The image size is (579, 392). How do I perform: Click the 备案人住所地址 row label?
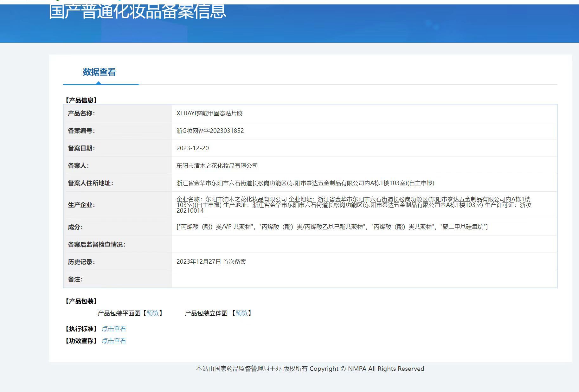click(90, 183)
